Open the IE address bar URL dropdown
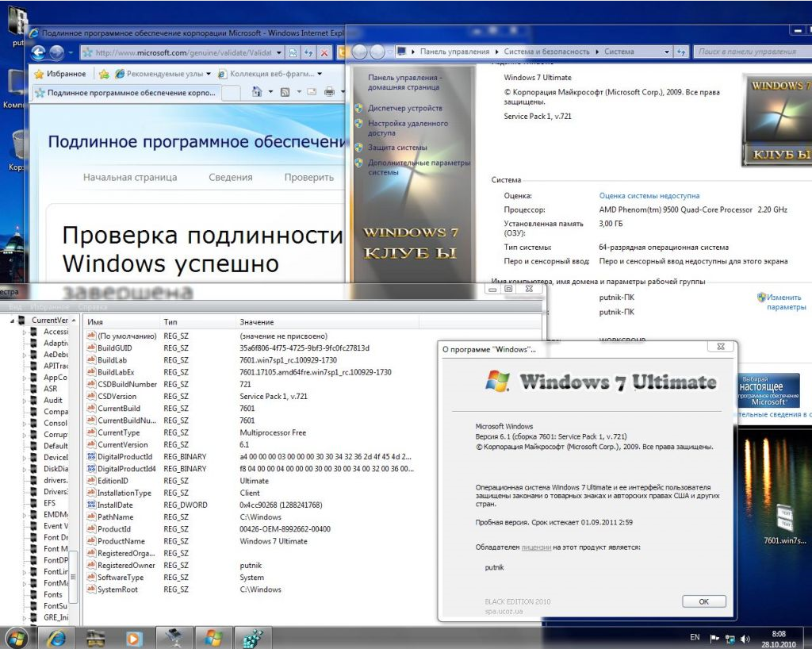812x649 pixels. coord(278,53)
